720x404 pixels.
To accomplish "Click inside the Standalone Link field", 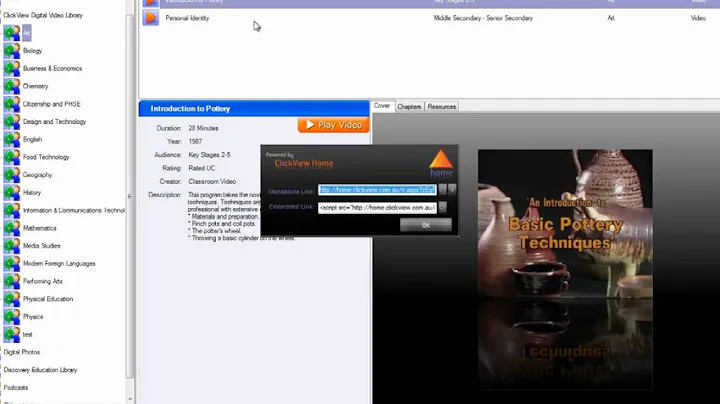I will [x=377, y=190].
